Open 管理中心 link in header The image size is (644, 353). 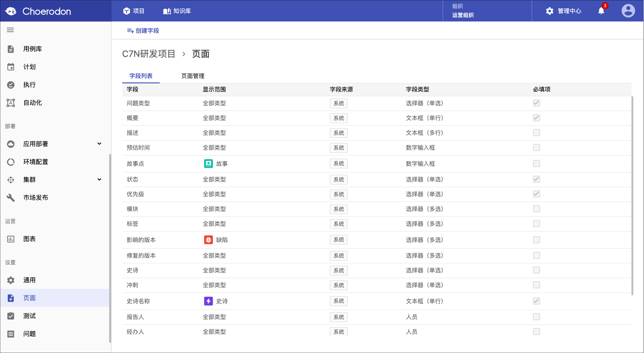tap(564, 11)
